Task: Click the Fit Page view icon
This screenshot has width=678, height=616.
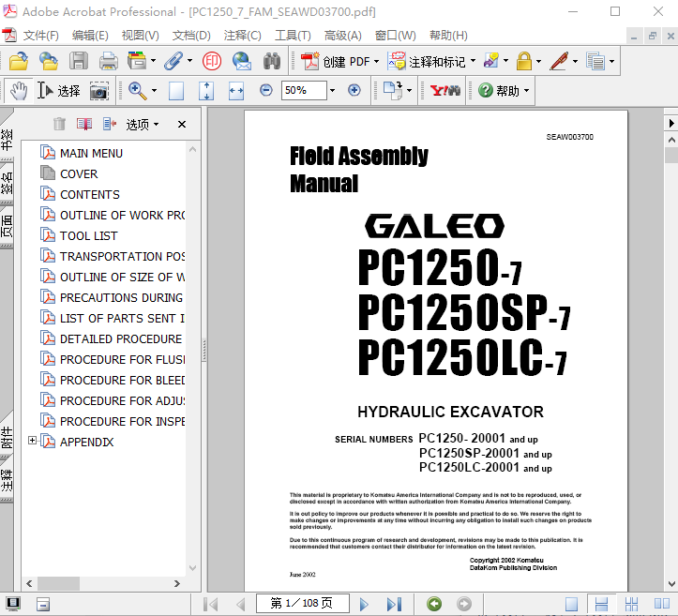Action: coord(206,91)
